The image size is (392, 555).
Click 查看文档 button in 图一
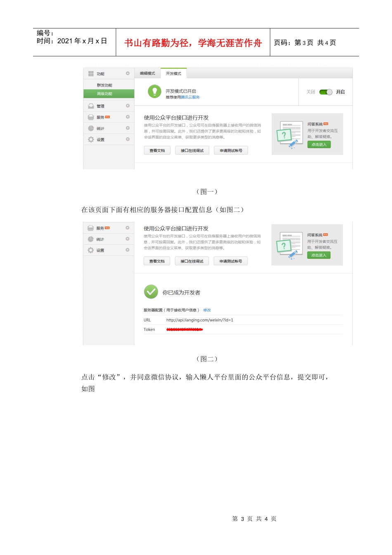157,151
